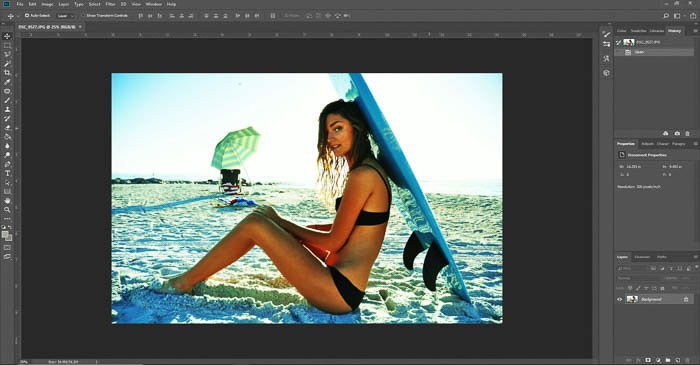The height and width of the screenshot is (365, 700).
Task: Select the Eyedropper tool
Action: 7,82
